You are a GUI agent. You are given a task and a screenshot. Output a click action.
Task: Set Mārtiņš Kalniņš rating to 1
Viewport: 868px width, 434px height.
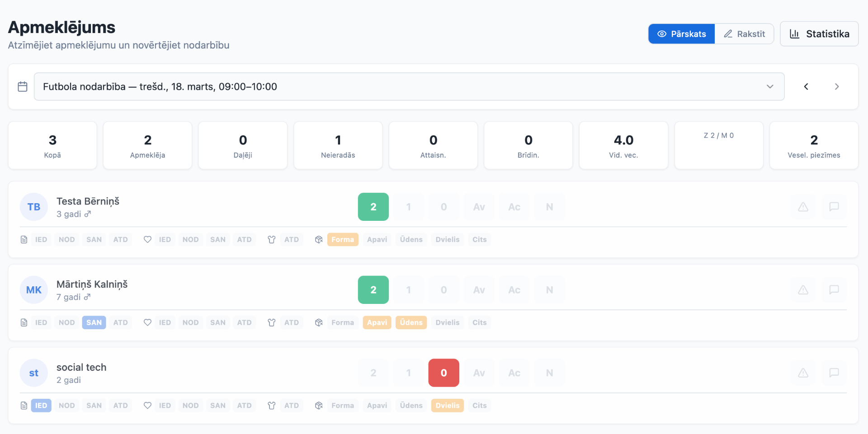pos(409,290)
